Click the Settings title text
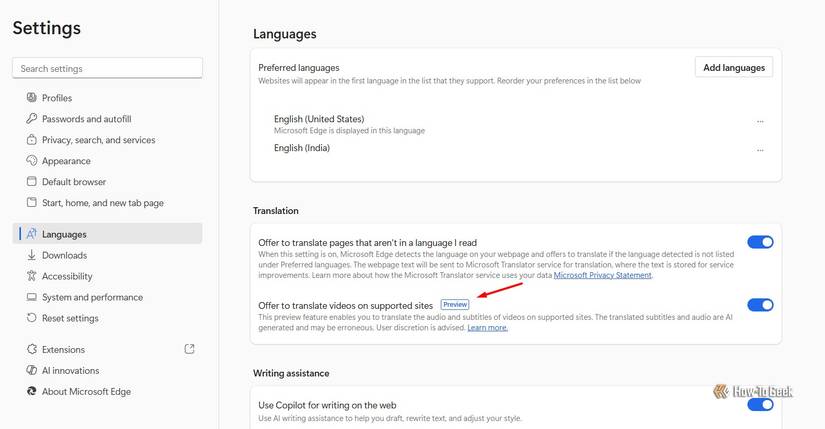 (x=47, y=28)
